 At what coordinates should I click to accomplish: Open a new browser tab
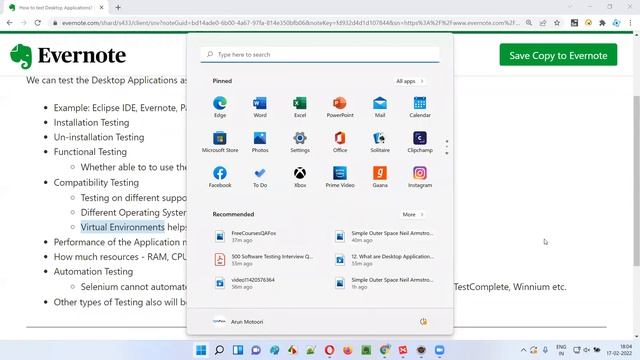118,7
